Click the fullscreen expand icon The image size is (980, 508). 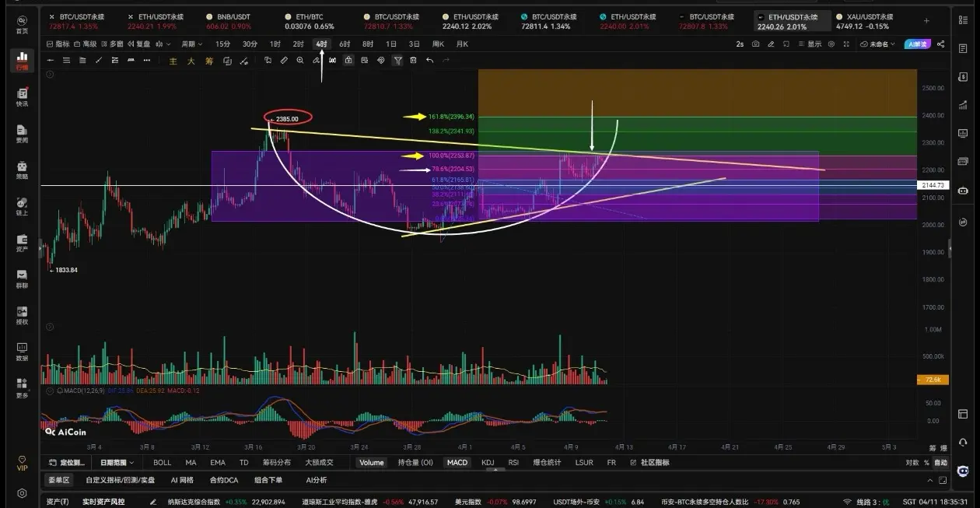point(846,44)
